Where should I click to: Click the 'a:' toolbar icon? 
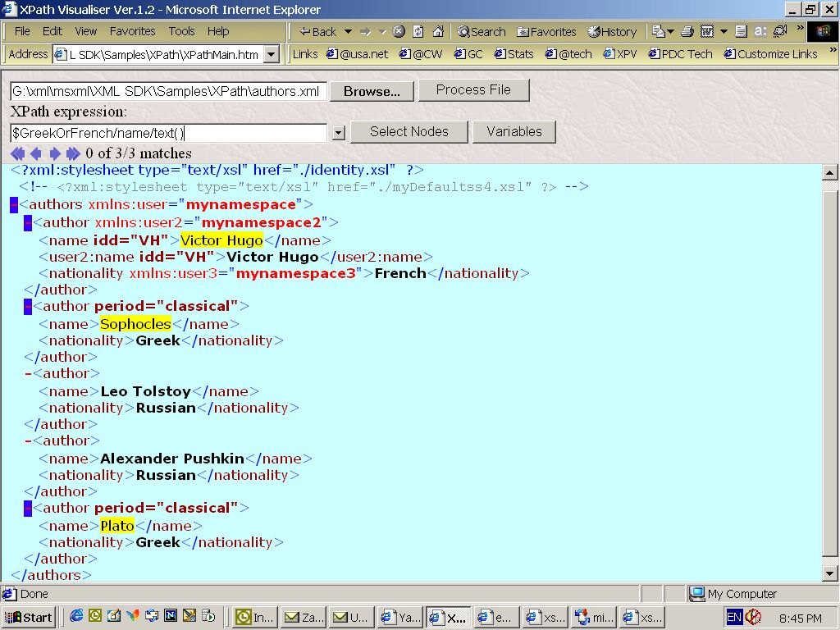[760, 32]
